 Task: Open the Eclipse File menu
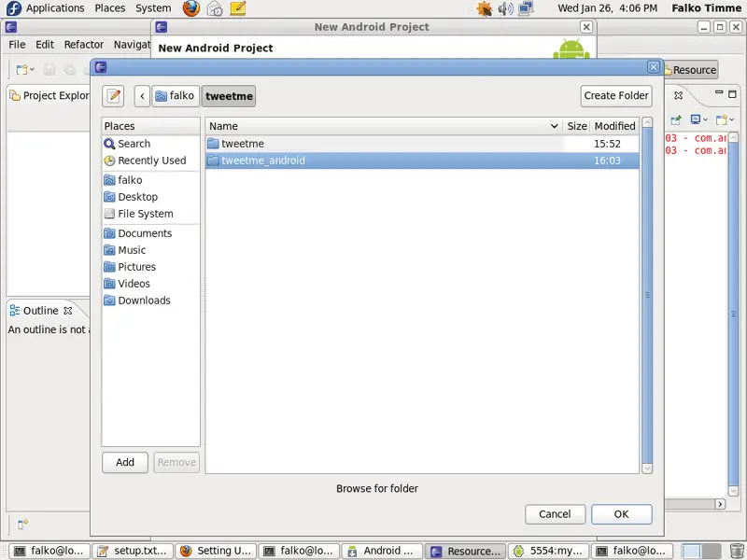(x=17, y=44)
